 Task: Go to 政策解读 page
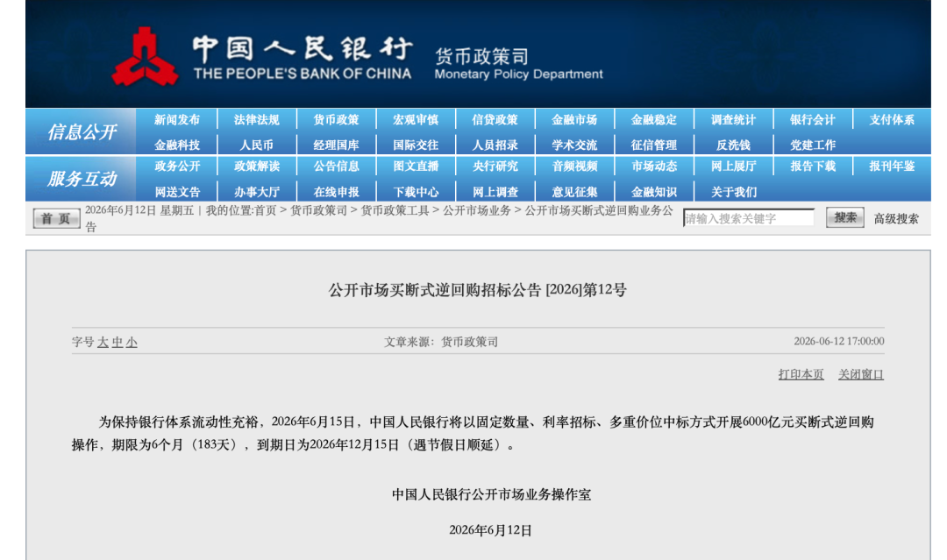click(x=257, y=167)
